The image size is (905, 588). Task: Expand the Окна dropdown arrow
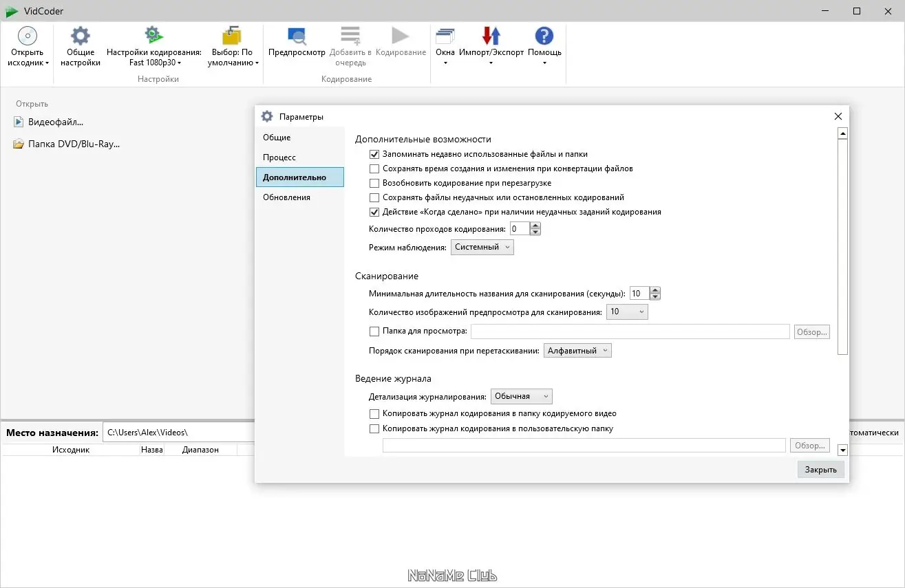[445, 64]
